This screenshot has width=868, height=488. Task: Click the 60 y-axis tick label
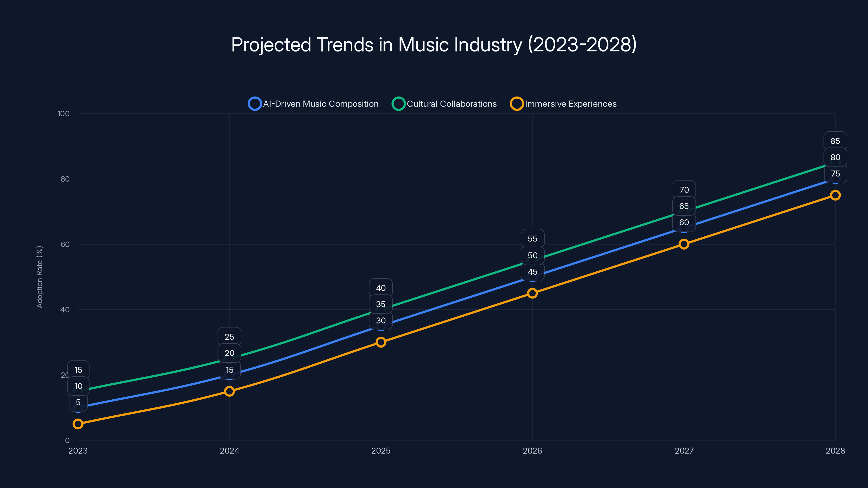coord(65,244)
